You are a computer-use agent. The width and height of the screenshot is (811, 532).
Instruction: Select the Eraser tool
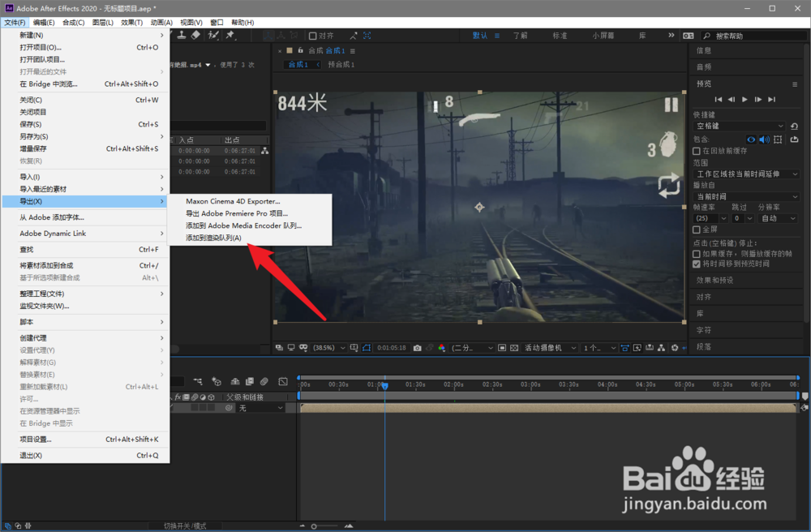click(x=195, y=35)
